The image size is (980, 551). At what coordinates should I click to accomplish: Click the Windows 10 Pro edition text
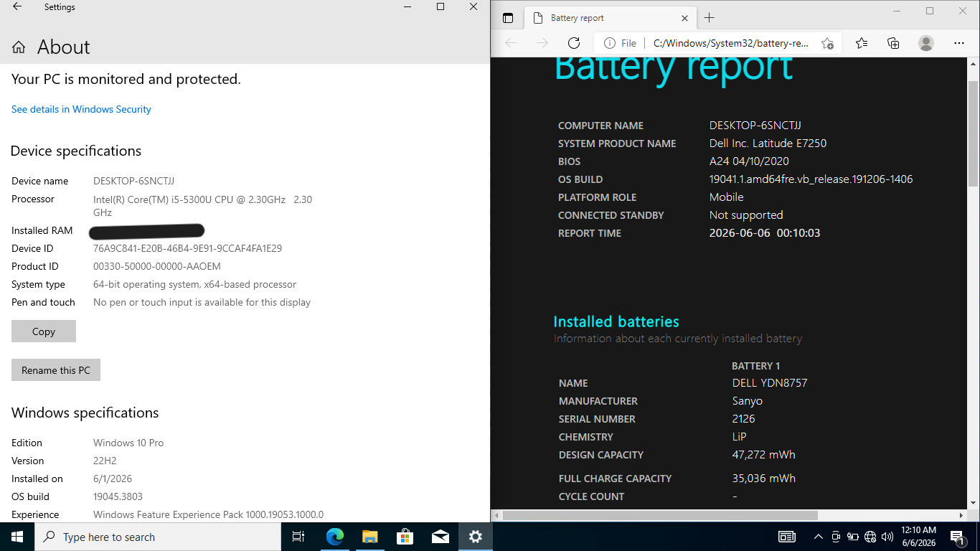point(128,443)
